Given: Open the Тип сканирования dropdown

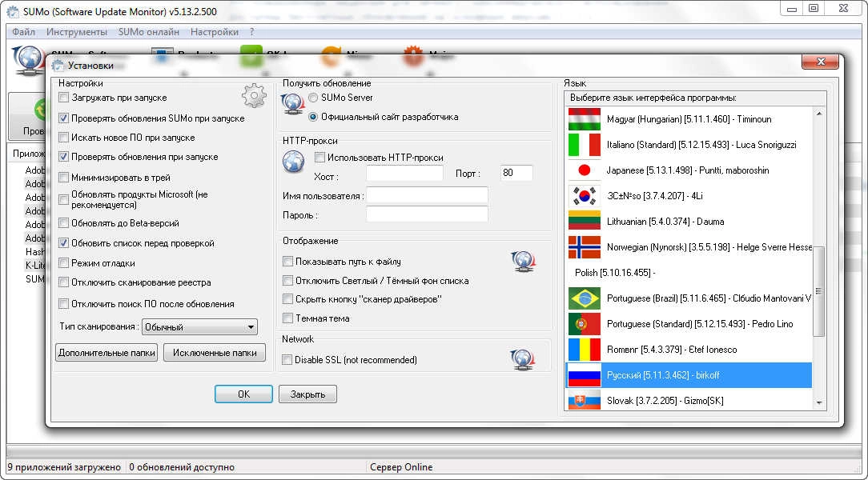Looking at the screenshot, I should click(200, 327).
